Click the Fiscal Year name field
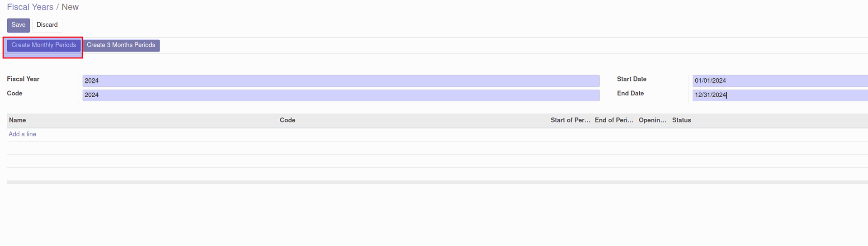The height and width of the screenshot is (246, 868). (x=341, y=81)
